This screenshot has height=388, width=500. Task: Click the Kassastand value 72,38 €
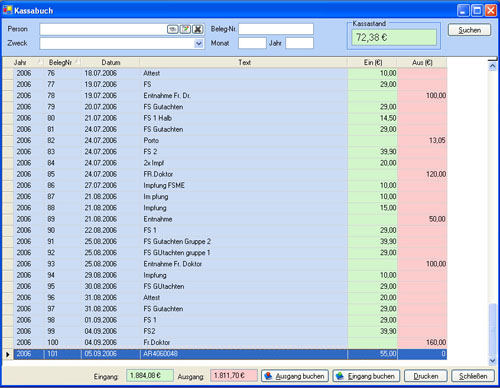pyautogui.click(x=394, y=37)
